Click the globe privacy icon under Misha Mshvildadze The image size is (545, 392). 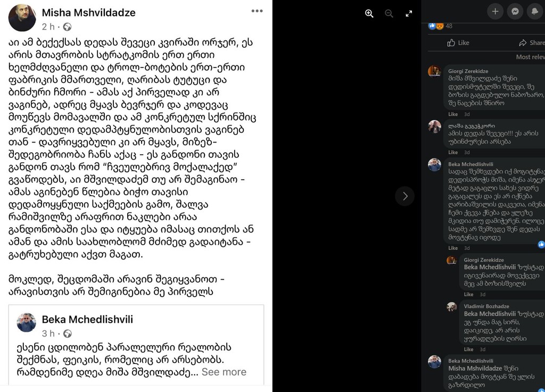68,27
